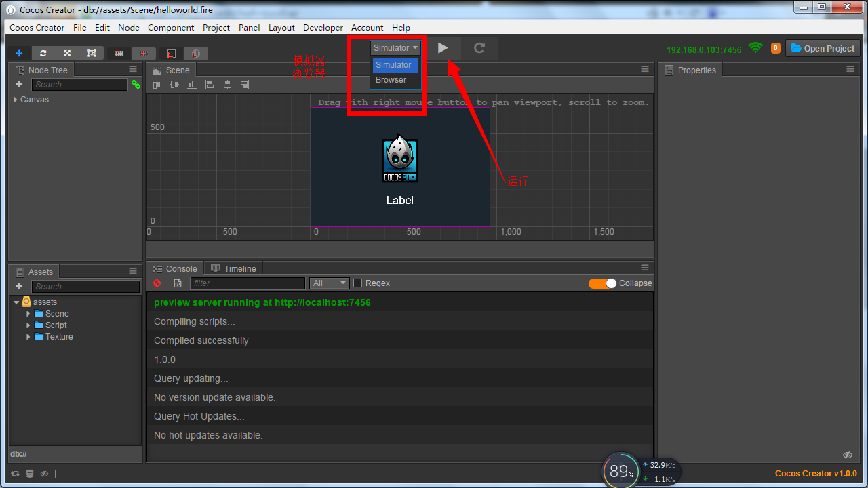
Task: Open the Help menu
Action: point(401,28)
